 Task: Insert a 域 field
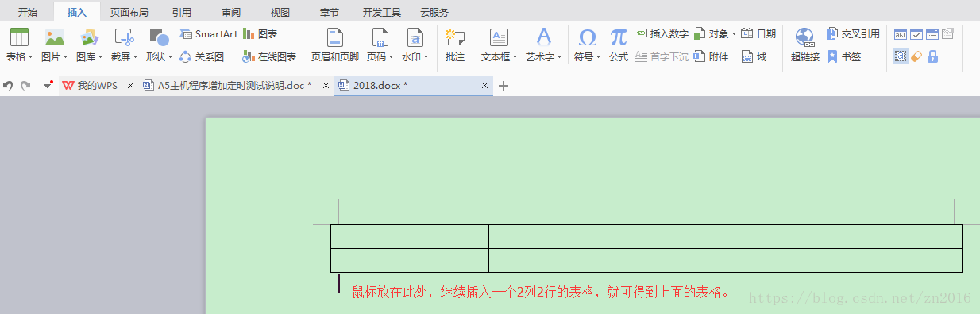[754, 56]
